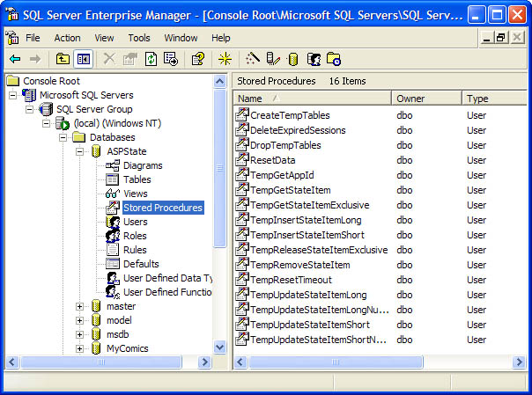Click the Back arrow toolbar icon
Viewport: 532px width, 395px height.
pos(15,59)
